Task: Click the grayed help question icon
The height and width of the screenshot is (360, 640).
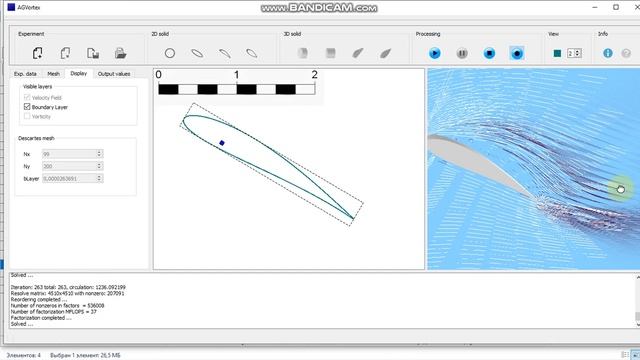Action: (x=626, y=53)
